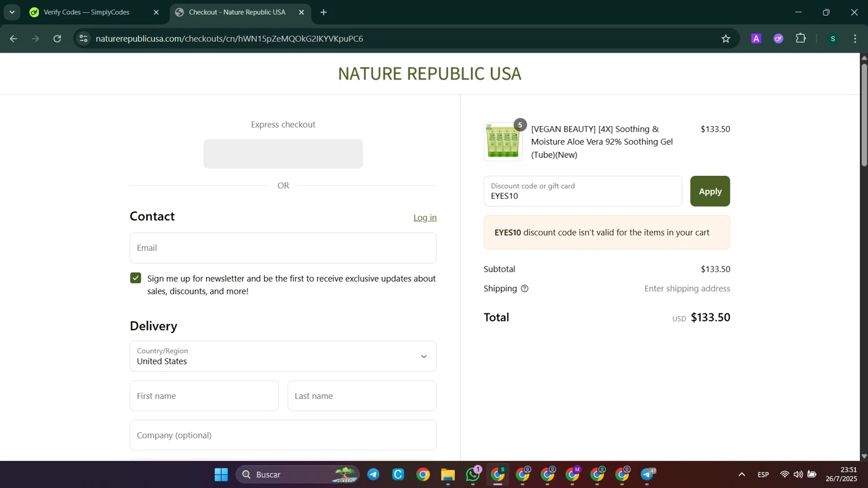Reload the checkout page
The image size is (868, 488).
click(57, 39)
